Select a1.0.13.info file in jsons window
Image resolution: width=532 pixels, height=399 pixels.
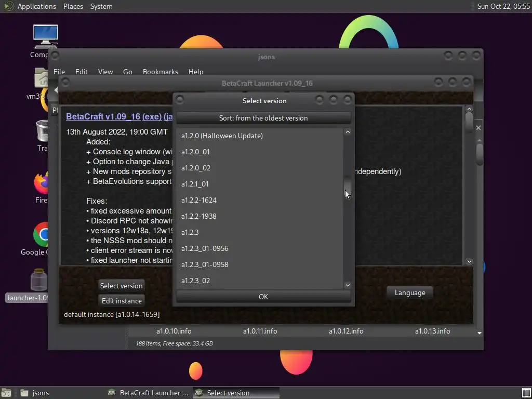pos(433,331)
